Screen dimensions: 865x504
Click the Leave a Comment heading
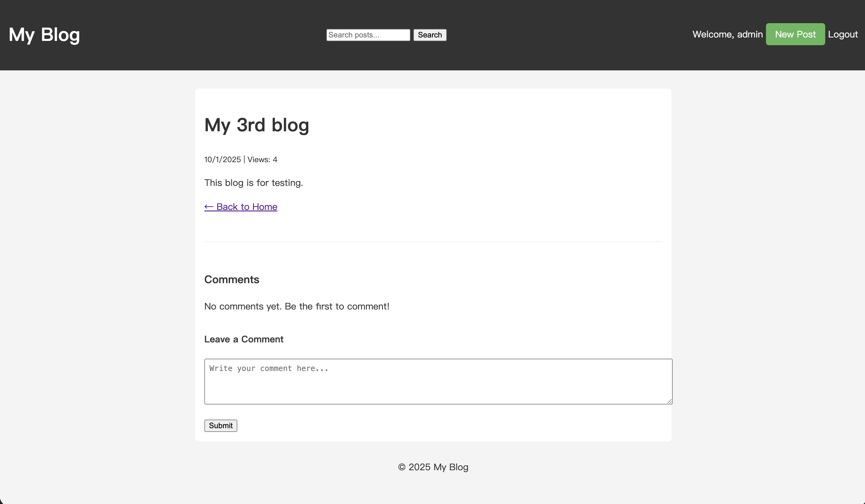tap(244, 339)
